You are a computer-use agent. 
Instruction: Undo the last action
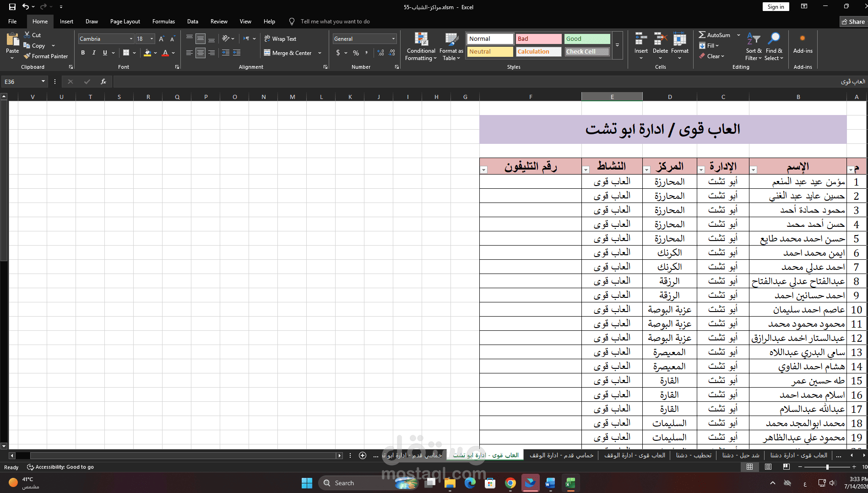pos(26,7)
